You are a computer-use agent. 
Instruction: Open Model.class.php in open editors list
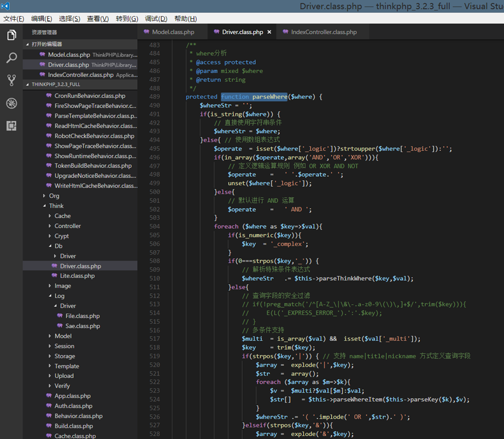pyautogui.click(x=80, y=55)
